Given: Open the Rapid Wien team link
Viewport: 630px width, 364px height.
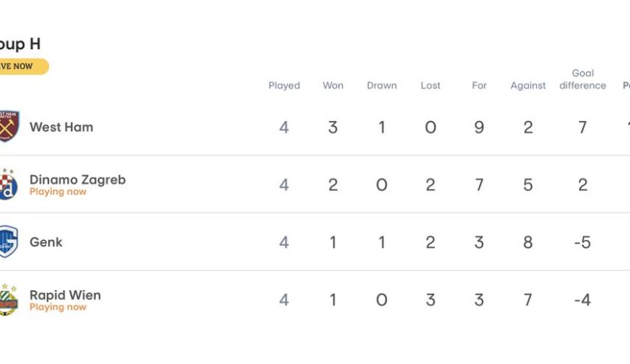Looking at the screenshot, I should (65, 295).
